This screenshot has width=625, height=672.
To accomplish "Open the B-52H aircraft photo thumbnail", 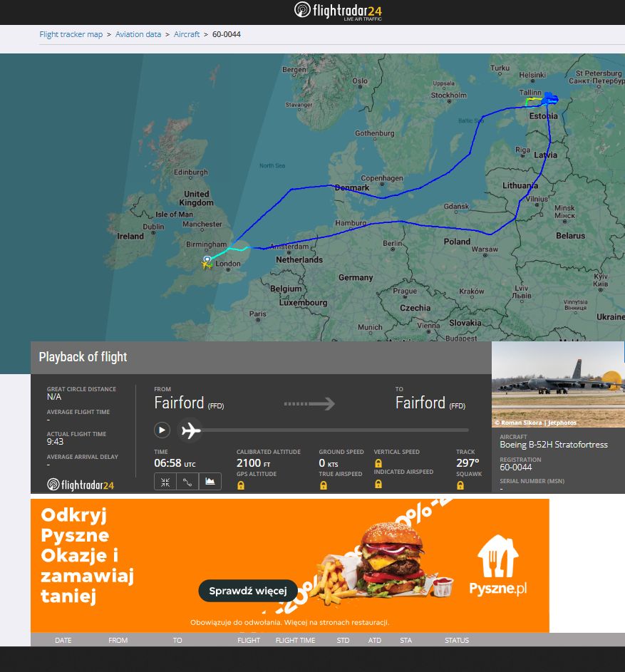I will [558, 384].
